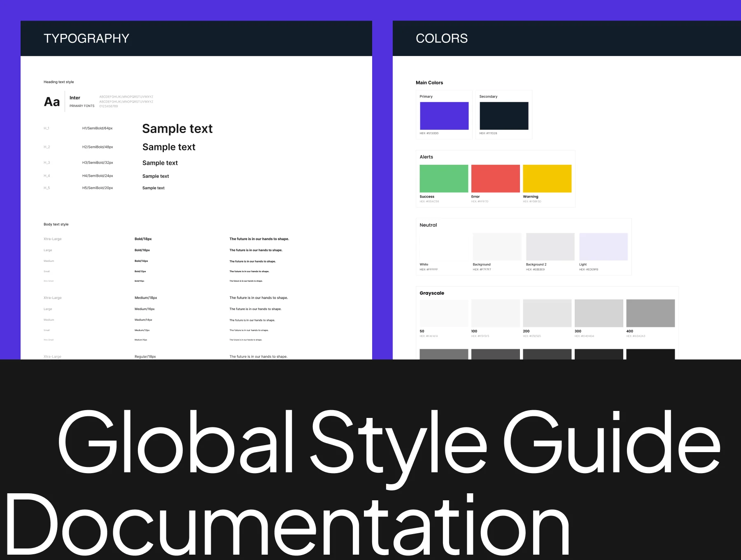
Task: Click the 'Grayscale' section heading
Action: pos(432,293)
